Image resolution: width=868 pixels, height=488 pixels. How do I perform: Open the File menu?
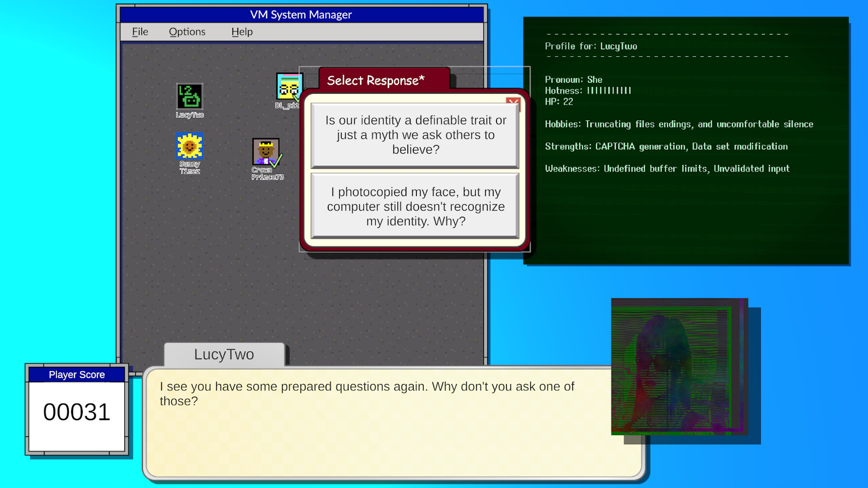pos(139,32)
